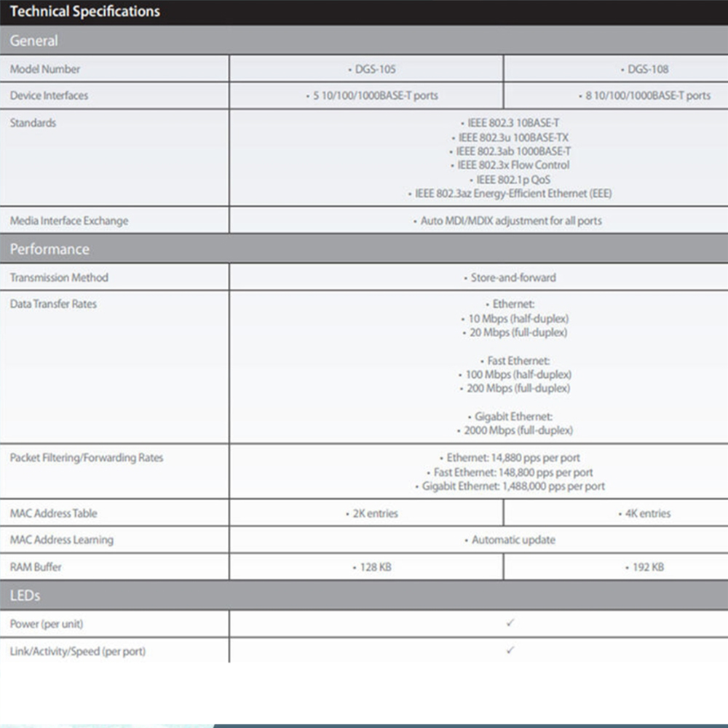The height and width of the screenshot is (728, 728).
Task: Click the Technical Specifications title bar
Action: [x=85, y=12]
